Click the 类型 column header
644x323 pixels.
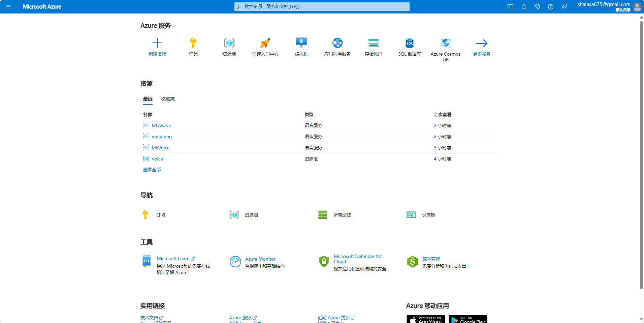point(309,115)
